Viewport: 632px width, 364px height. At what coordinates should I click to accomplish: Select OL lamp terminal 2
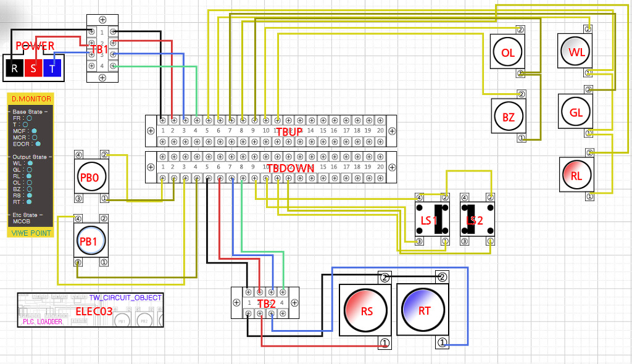pyautogui.click(x=521, y=30)
